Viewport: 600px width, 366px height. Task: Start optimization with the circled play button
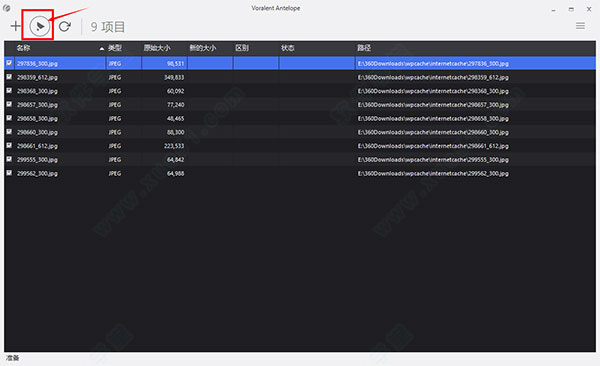39,26
